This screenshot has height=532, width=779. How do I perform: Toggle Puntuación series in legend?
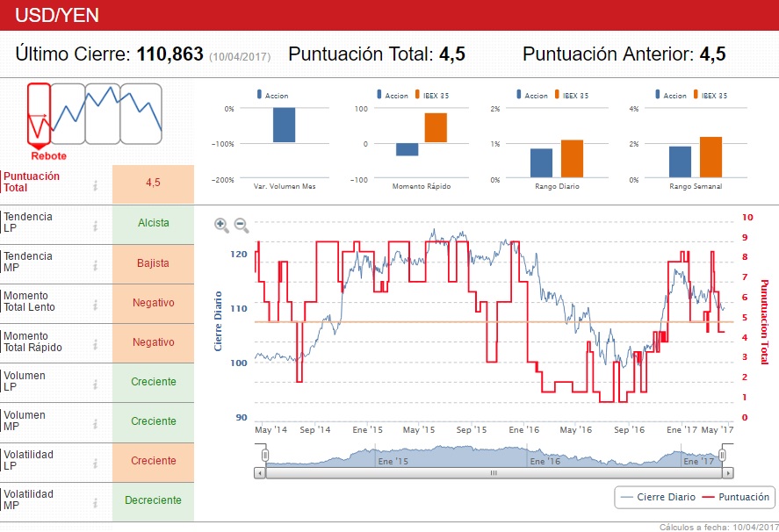737,497
